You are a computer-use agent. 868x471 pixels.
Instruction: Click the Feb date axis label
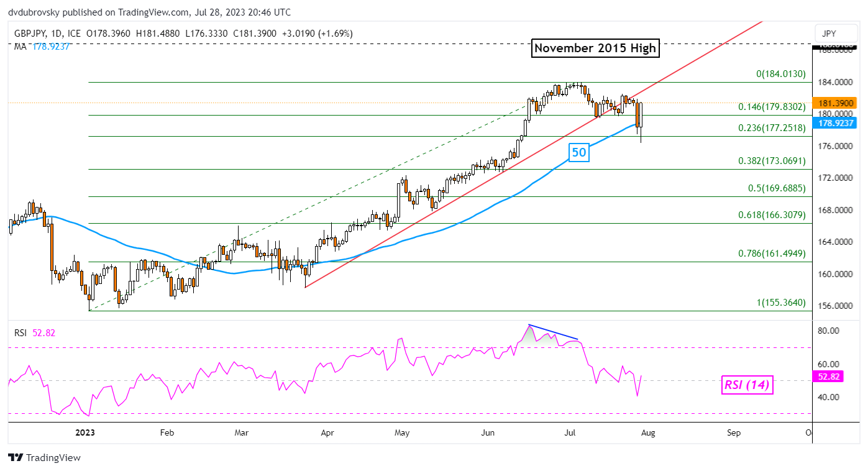tap(168, 433)
